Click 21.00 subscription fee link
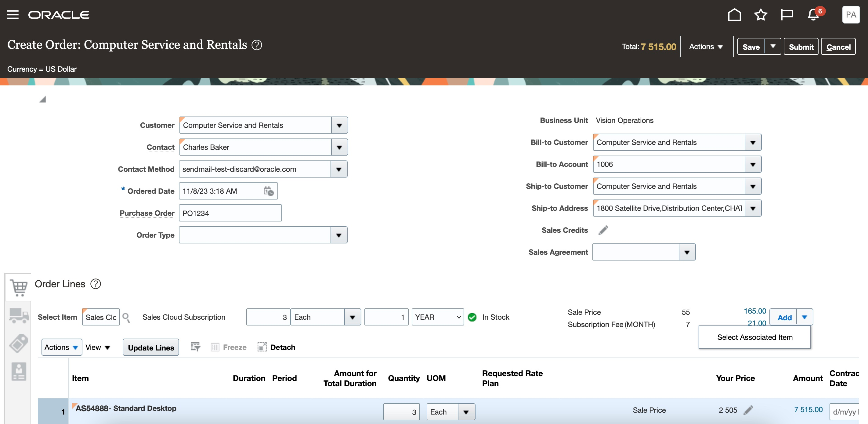The width and height of the screenshot is (868, 424). 757,323
